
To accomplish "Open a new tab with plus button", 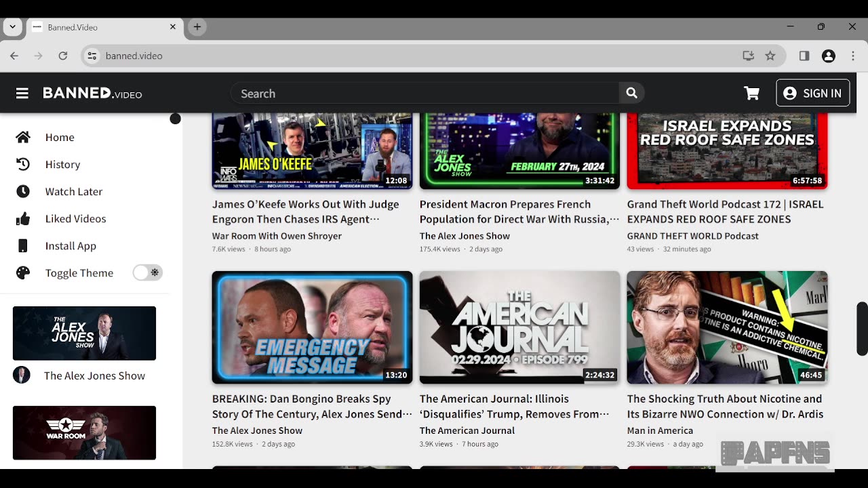I will tap(197, 27).
